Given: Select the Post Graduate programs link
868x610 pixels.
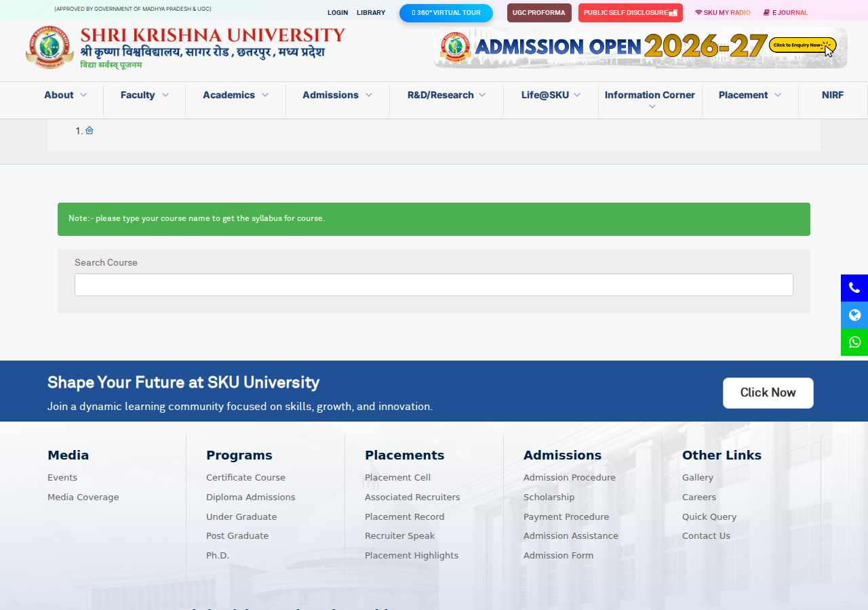Looking at the screenshot, I should (x=237, y=536).
